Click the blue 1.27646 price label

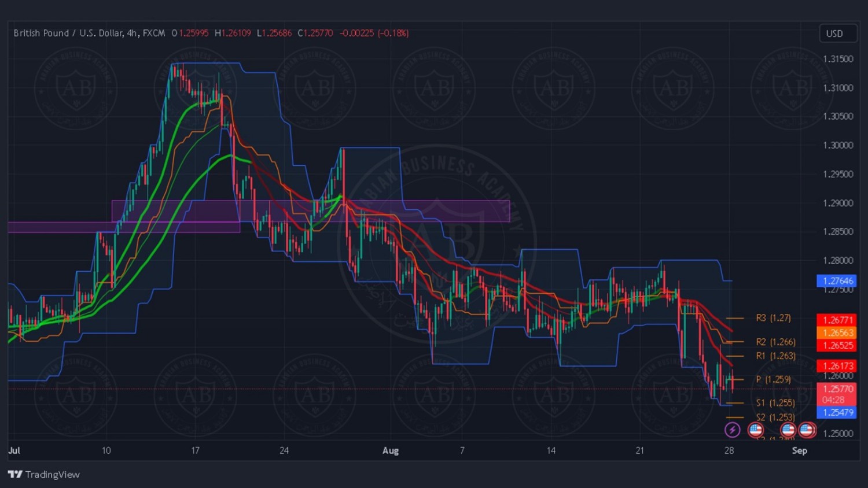(837, 281)
